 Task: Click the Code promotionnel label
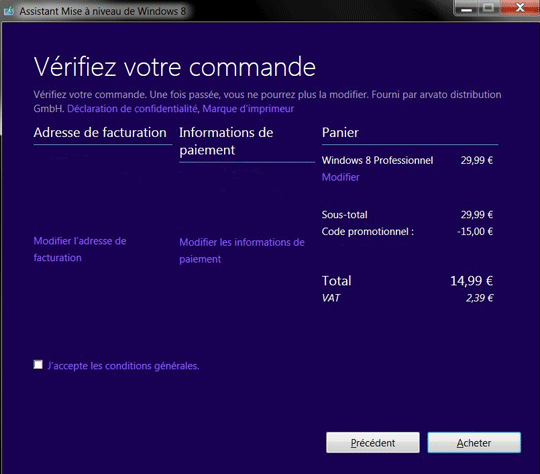pos(368,231)
